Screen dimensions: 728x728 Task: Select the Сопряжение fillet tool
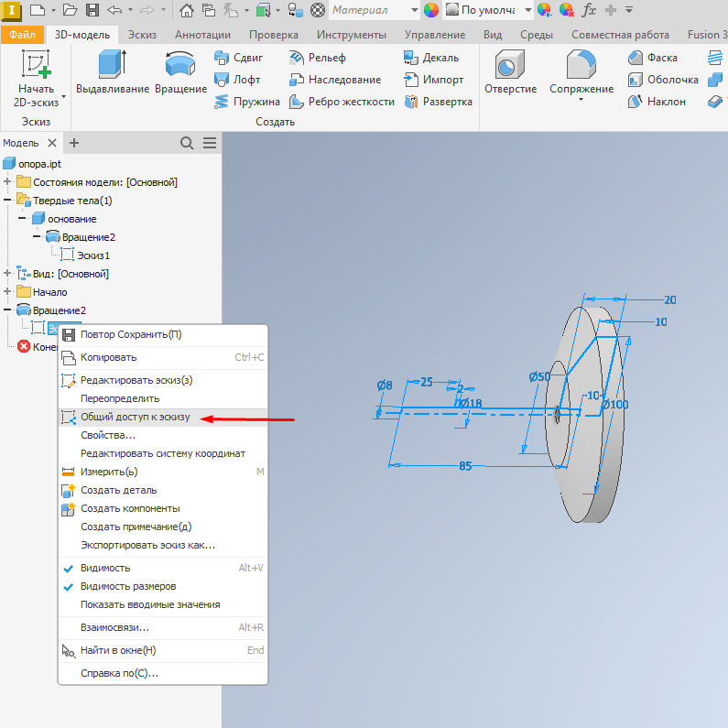581,71
